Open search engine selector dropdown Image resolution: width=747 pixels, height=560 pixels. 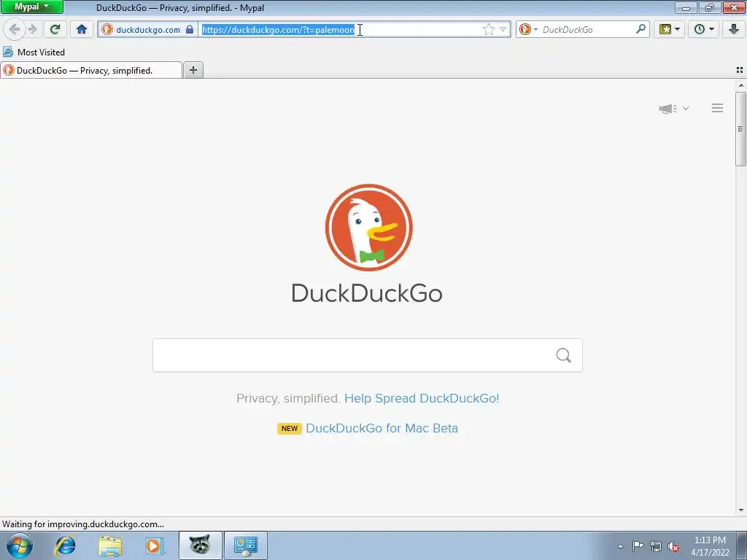click(528, 29)
